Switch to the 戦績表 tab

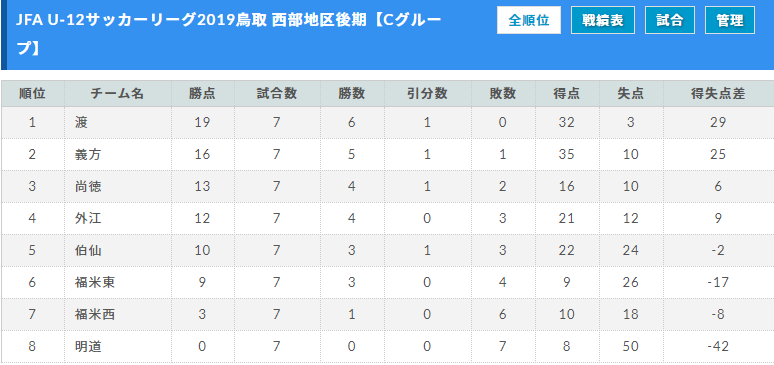pyautogui.click(x=603, y=20)
